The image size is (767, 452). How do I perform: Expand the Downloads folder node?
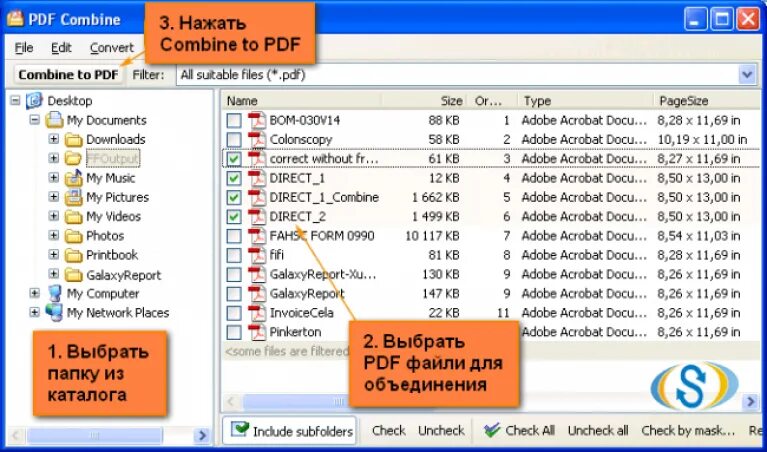point(54,139)
